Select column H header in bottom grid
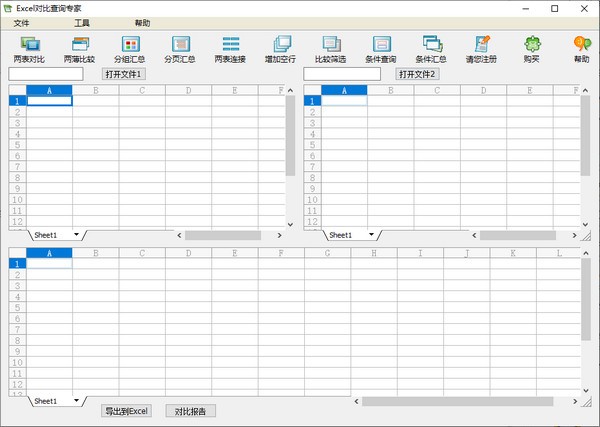This screenshot has height=427, width=600. point(374,253)
